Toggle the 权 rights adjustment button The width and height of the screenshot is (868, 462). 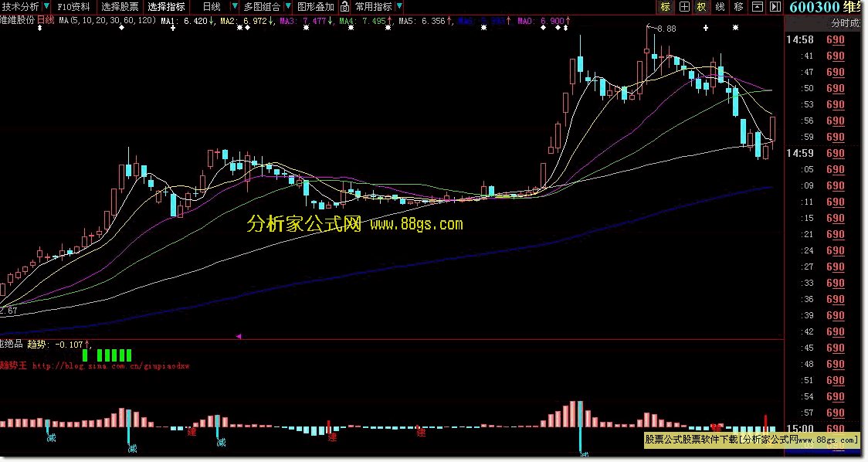[702, 7]
